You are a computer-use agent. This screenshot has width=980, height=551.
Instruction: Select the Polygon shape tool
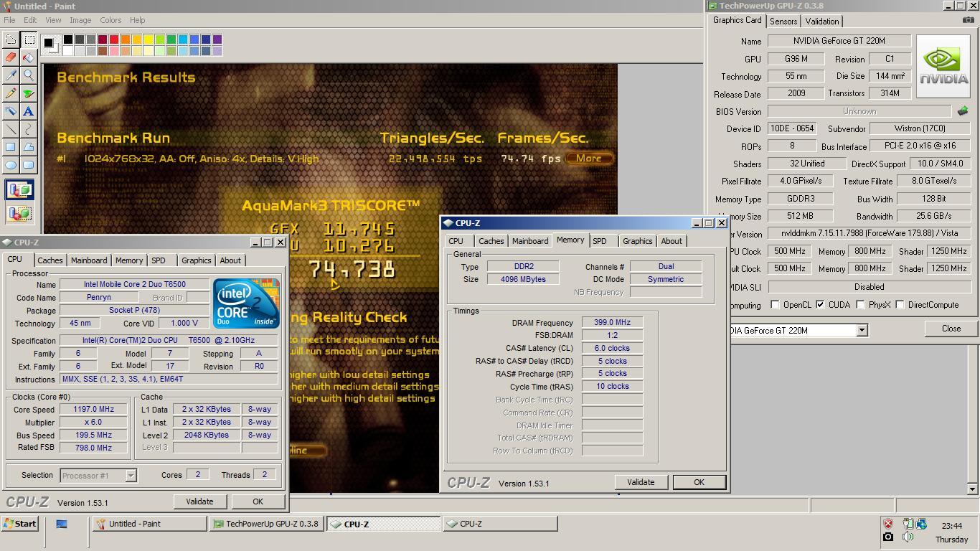pyautogui.click(x=29, y=147)
